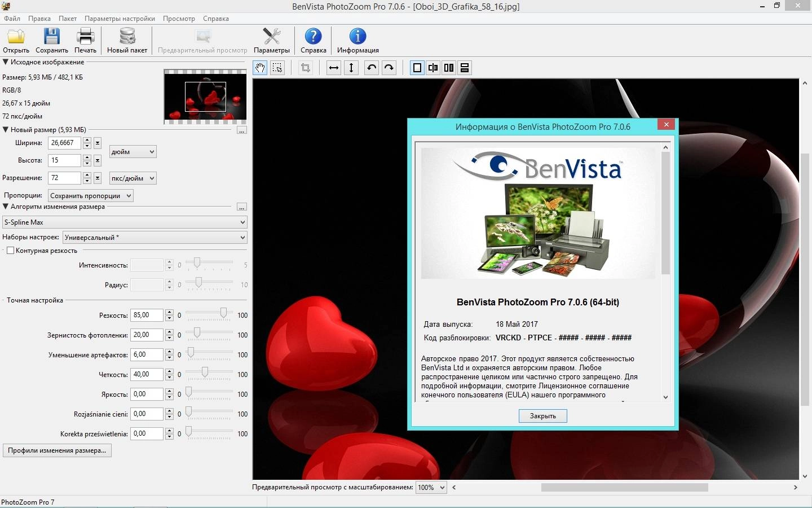Open an image with the Открыть icon
This screenshot has height=508, width=812.
[x=16, y=41]
